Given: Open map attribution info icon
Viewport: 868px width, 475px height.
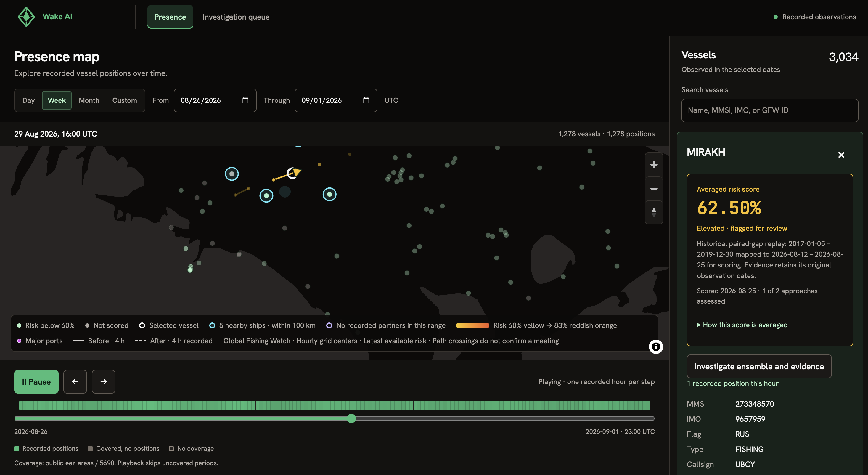Looking at the screenshot, I should click(x=656, y=346).
